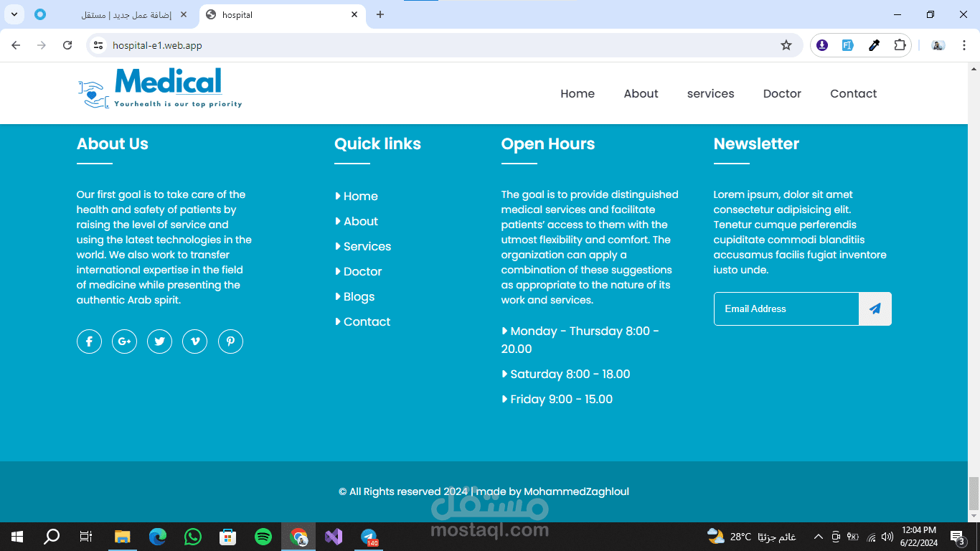Open the Twitter social icon
Screen dimensions: 980x551
point(159,342)
